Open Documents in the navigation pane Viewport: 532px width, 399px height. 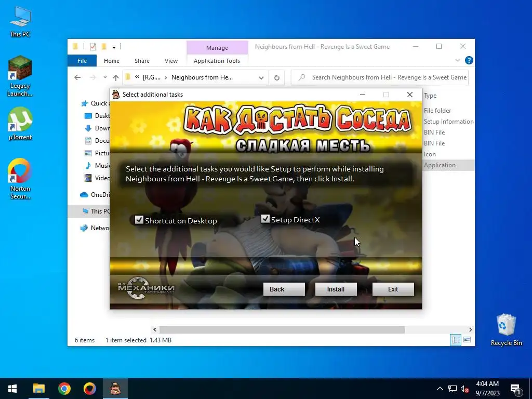[x=97, y=140]
